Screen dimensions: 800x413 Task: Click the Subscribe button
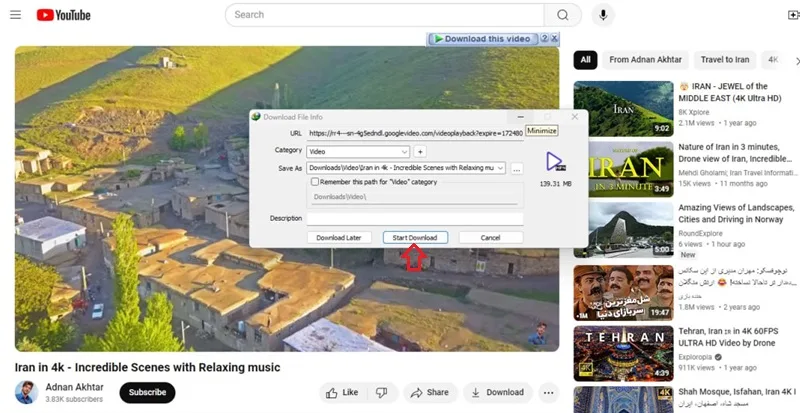147,392
